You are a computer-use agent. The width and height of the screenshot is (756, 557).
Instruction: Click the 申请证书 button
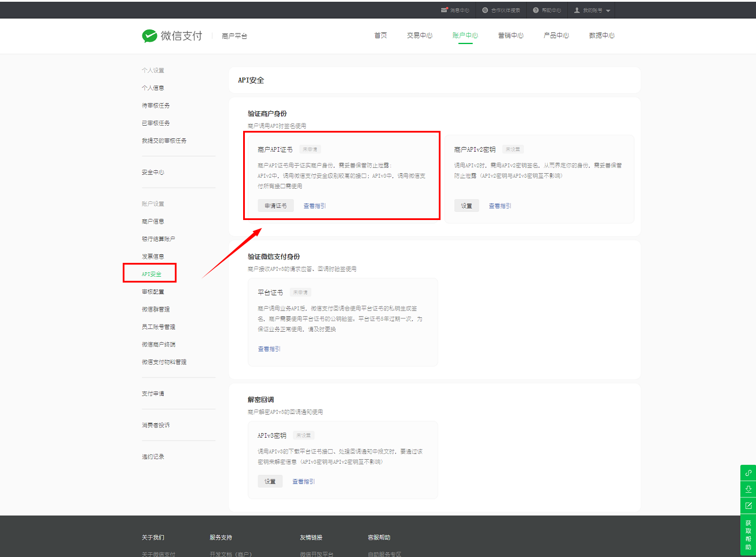[276, 206]
